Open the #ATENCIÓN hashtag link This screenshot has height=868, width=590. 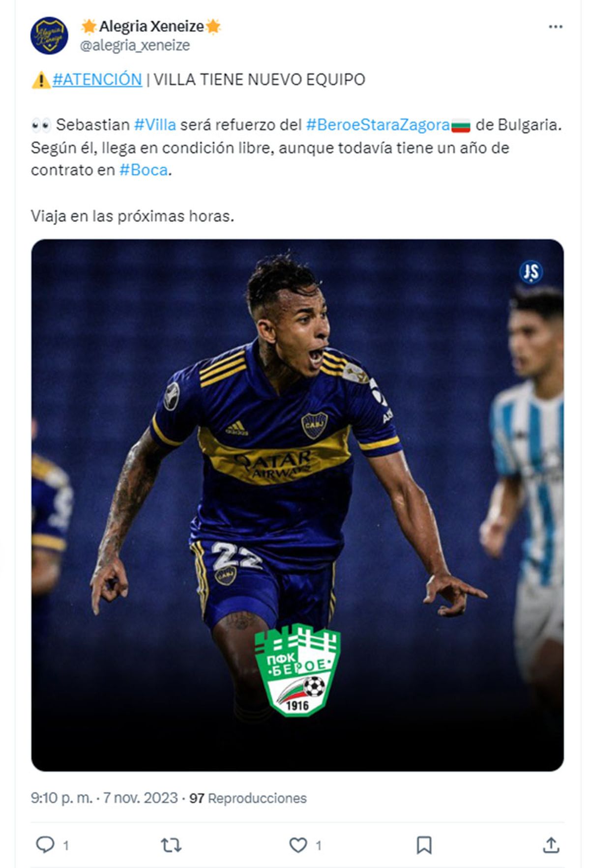click(x=97, y=79)
